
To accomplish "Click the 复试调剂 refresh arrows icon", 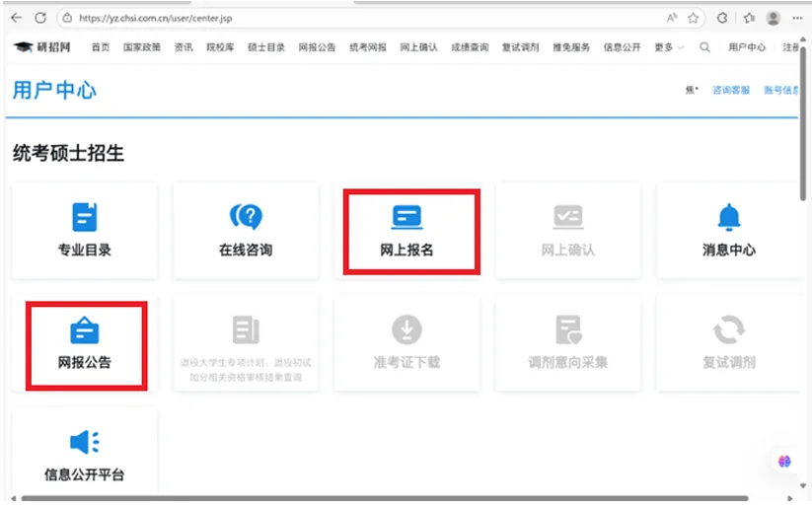I will pyautogui.click(x=728, y=329).
